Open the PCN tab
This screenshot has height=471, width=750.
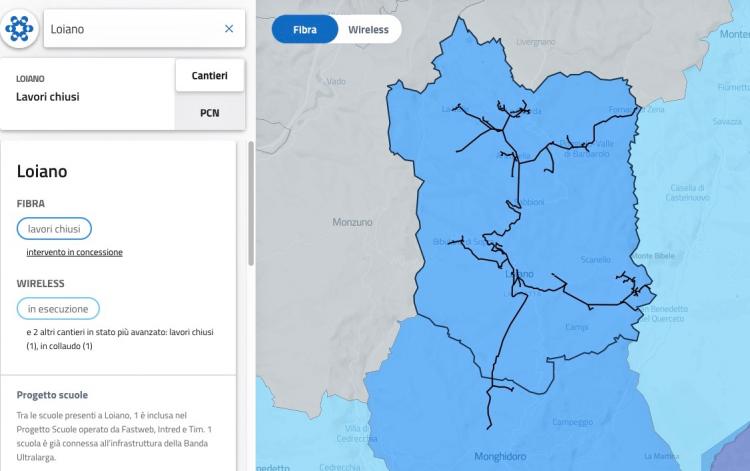[x=210, y=113]
